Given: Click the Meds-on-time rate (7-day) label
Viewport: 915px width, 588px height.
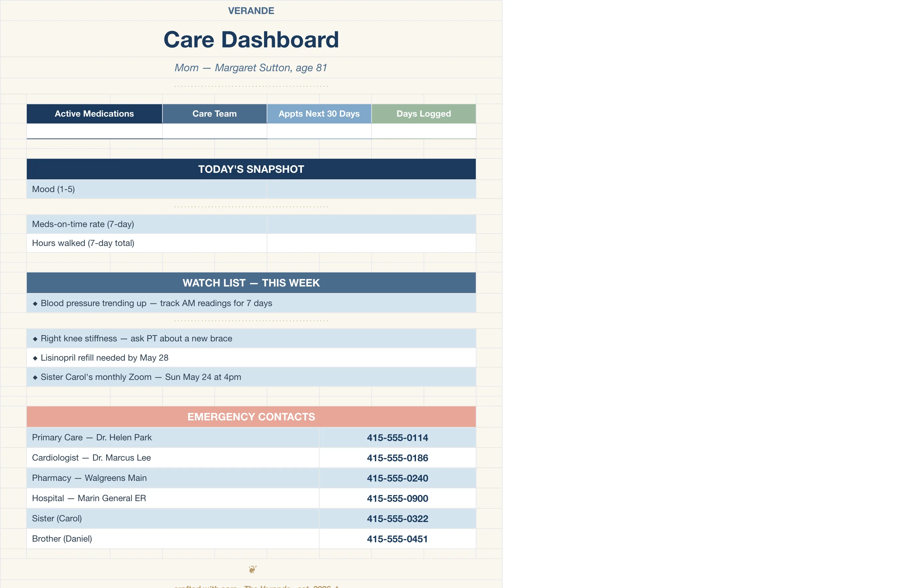Looking at the screenshot, I should pos(83,224).
